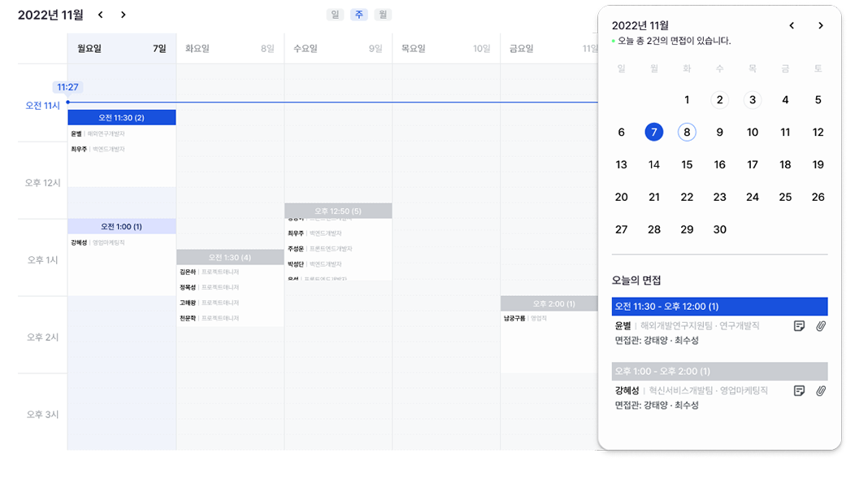Show next month in mini calendar
Screen dimensions: 868x488
820,25
